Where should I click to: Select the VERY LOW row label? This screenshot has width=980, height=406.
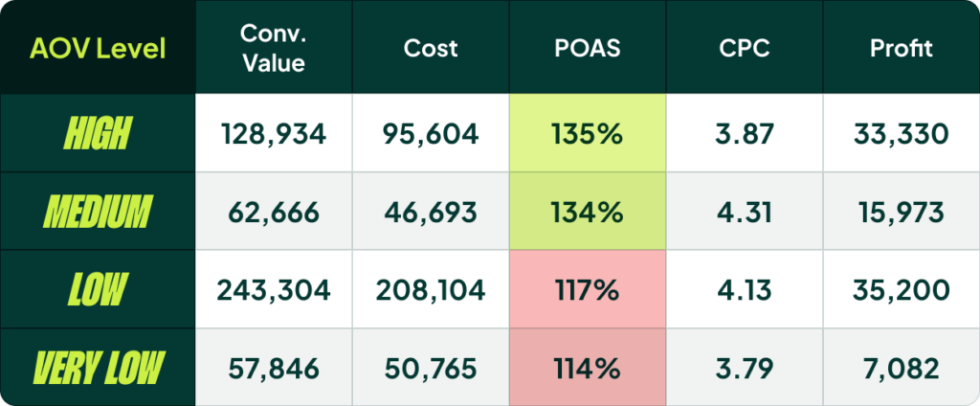click(99, 367)
